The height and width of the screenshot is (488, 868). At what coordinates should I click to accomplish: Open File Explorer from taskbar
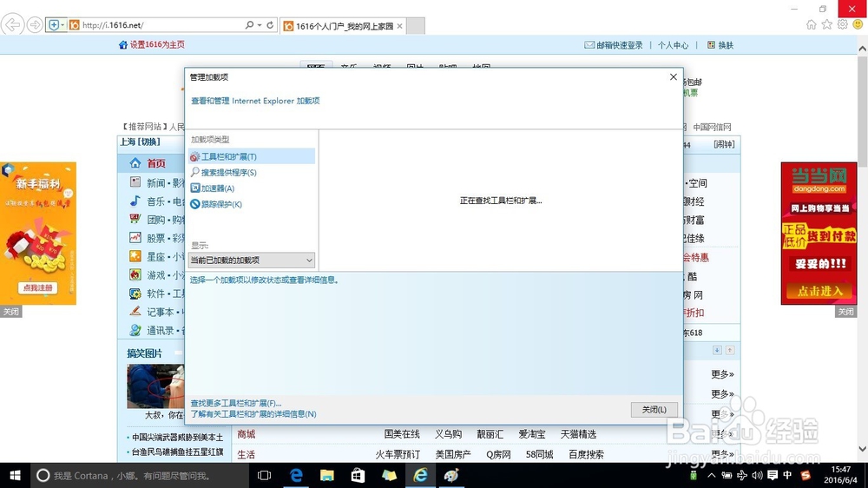[327, 475]
